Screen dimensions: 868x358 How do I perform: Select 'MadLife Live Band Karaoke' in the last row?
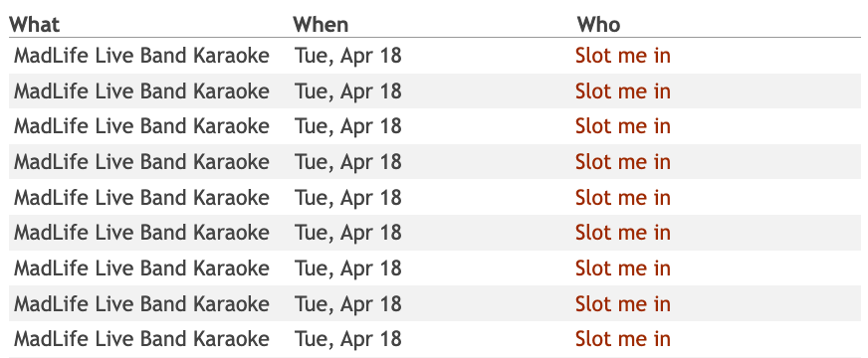[141, 339]
